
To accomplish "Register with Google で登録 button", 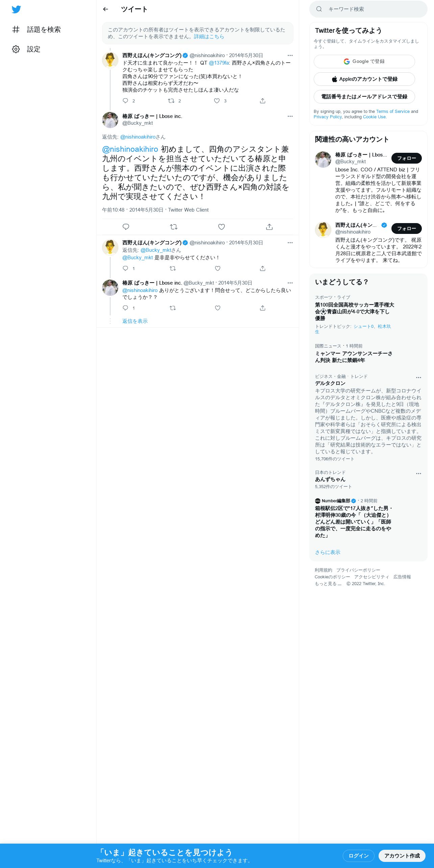I will click(364, 62).
